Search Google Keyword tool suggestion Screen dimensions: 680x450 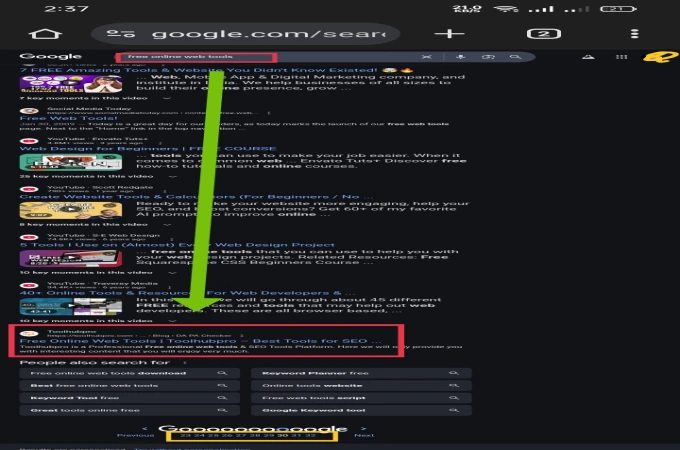[x=361, y=410]
